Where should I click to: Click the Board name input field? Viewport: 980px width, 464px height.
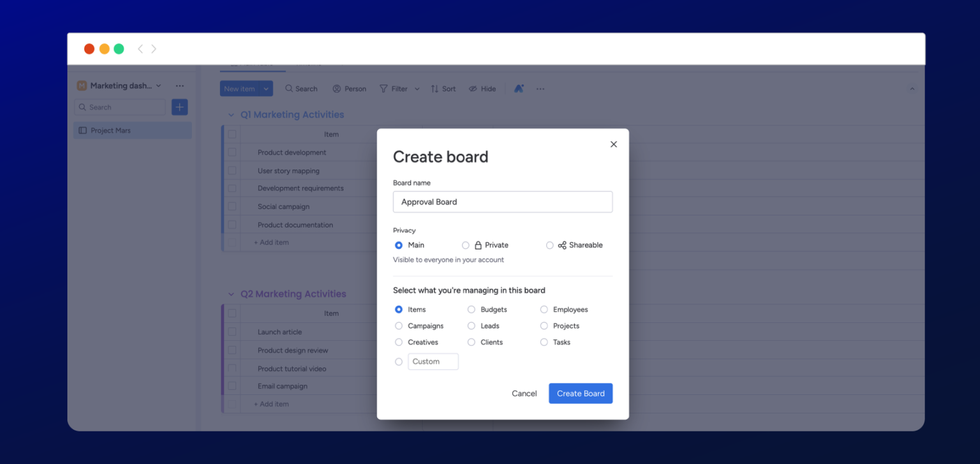[x=503, y=202]
